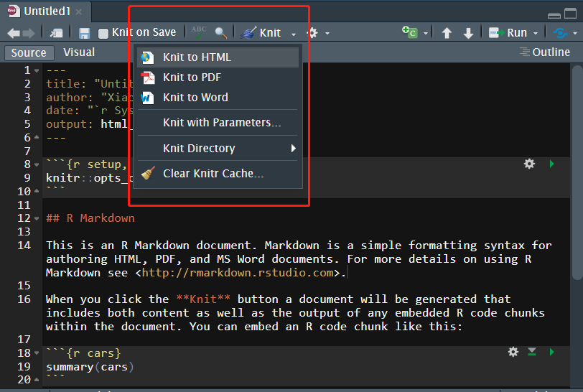Show the document Outline
583x392 pixels.
pyautogui.click(x=545, y=52)
